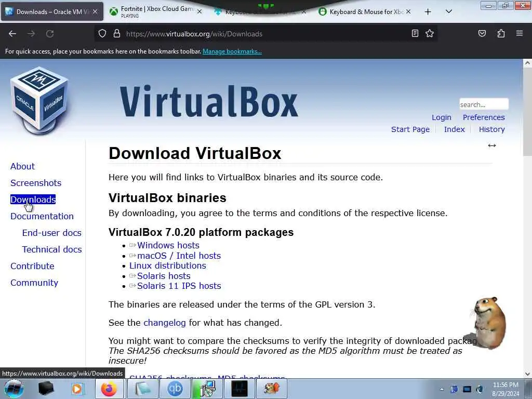Open the Linux distributions link

point(168,265)
